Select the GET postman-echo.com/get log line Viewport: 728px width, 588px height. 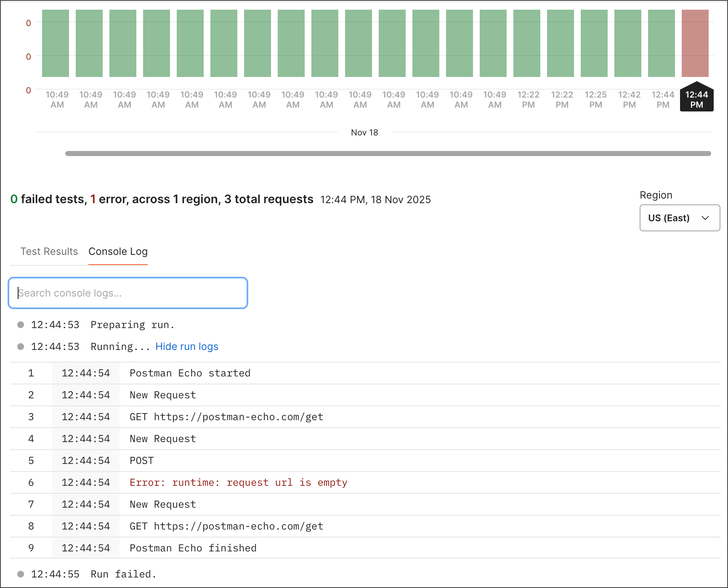pyautogui.click(x=226, y=417)
